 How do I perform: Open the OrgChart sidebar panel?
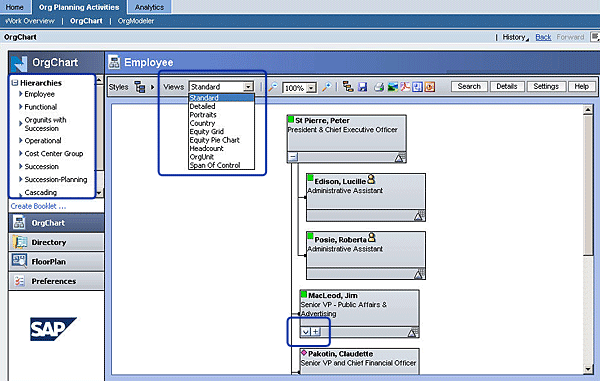pyautogui.click(x=56, y=223)
